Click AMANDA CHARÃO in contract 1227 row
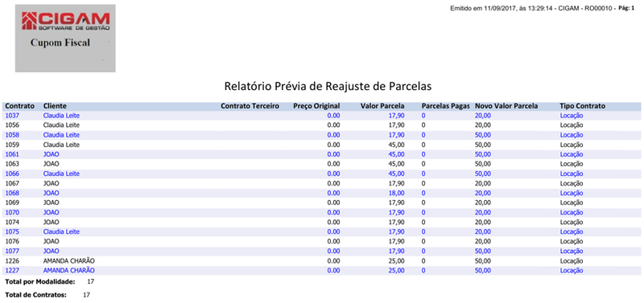Screen dimensions: 644x303 69,270
